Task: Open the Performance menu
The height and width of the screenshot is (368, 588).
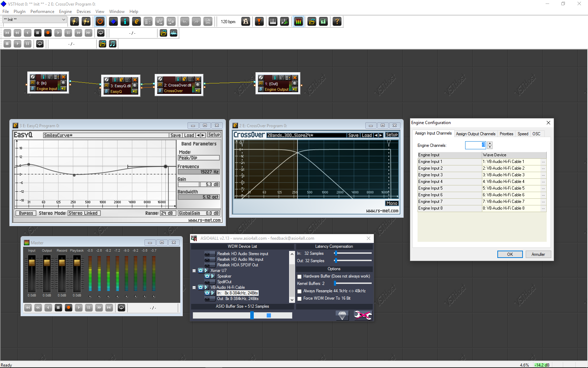Action: point(42,12)
